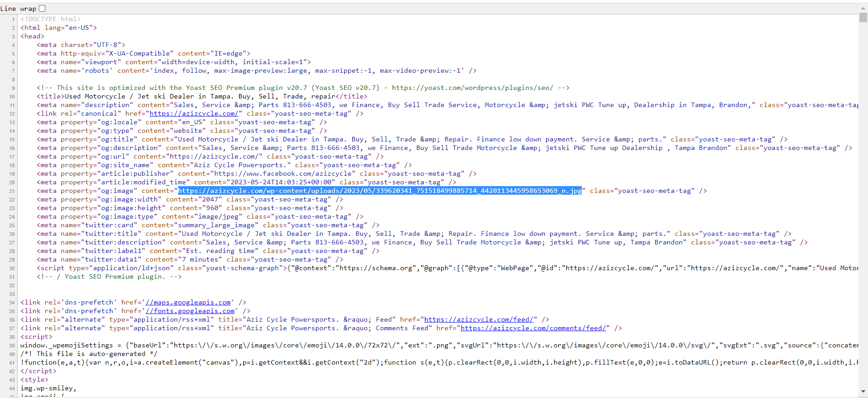Screen dimensions: 868x398
Task: Click the X-UA-Compatible meta line
Action: click(143, 53)
